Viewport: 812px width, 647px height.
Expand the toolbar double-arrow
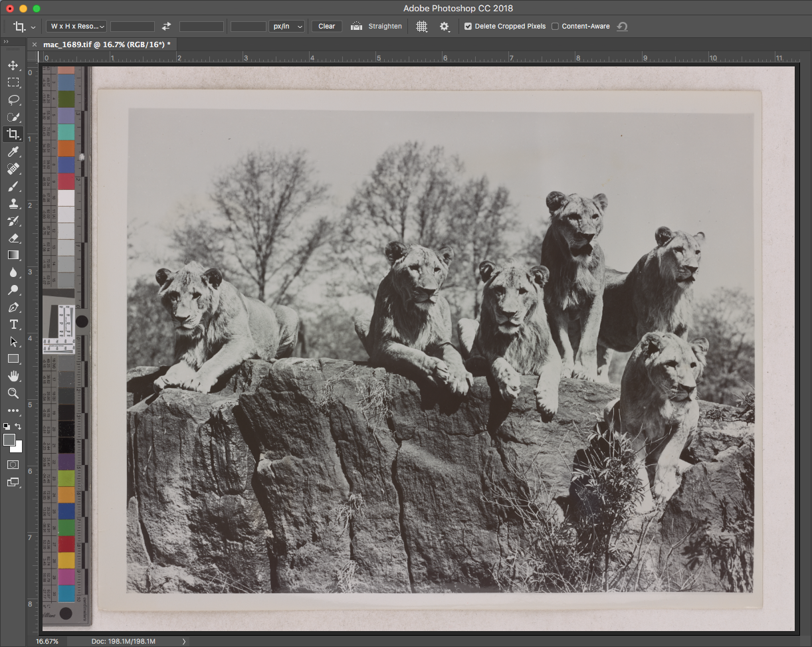point(6,42)
